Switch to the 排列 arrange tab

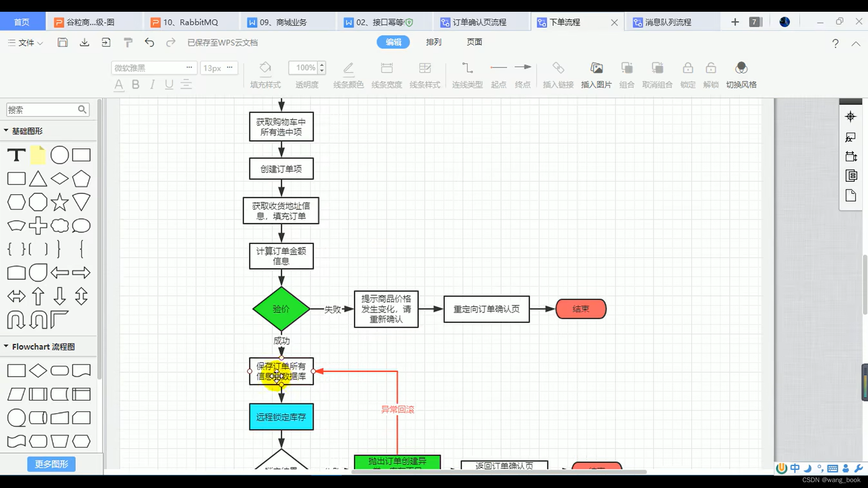coord(434,42)
